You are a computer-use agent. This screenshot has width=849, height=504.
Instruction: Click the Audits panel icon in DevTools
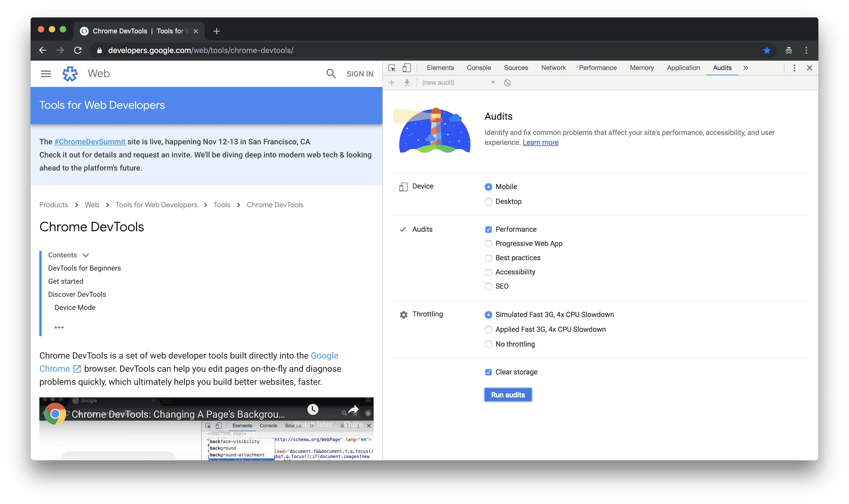pyautogui.click(x=721, y=68)
